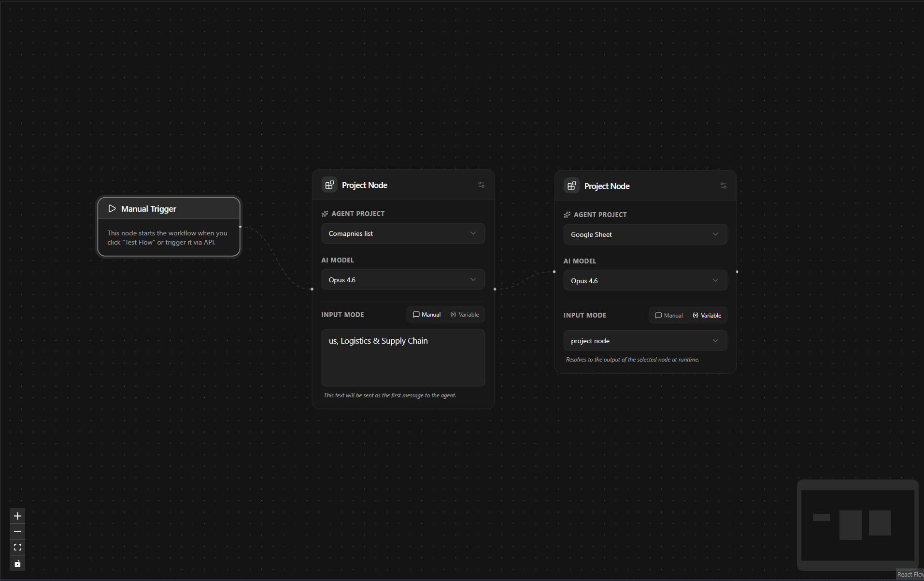Click the React Flow attribution link
The height and width of the screenshot is (581, 924).
(x=910, y=575)
